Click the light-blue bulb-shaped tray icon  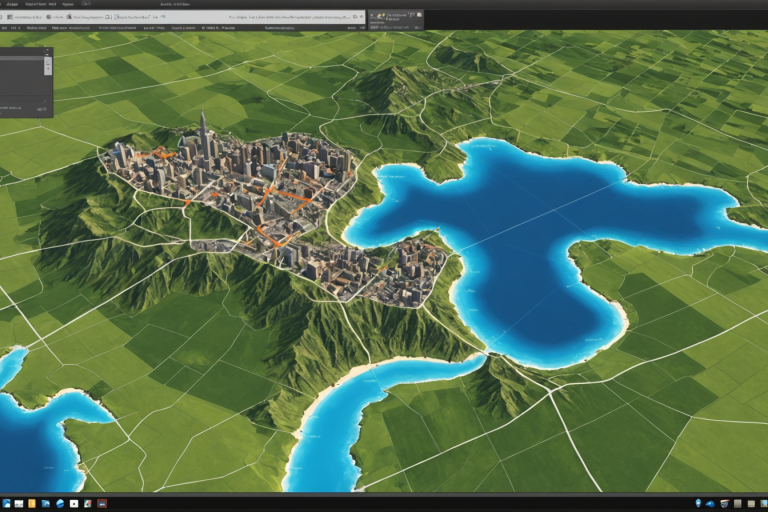click(x=698, y=503)
